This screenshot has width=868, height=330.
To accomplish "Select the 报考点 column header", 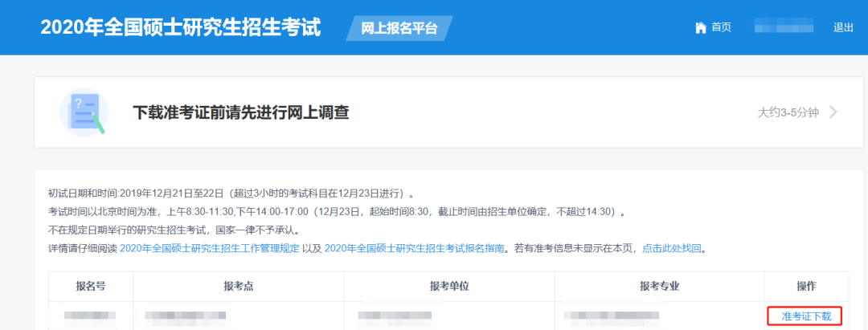I will [239, 287].
